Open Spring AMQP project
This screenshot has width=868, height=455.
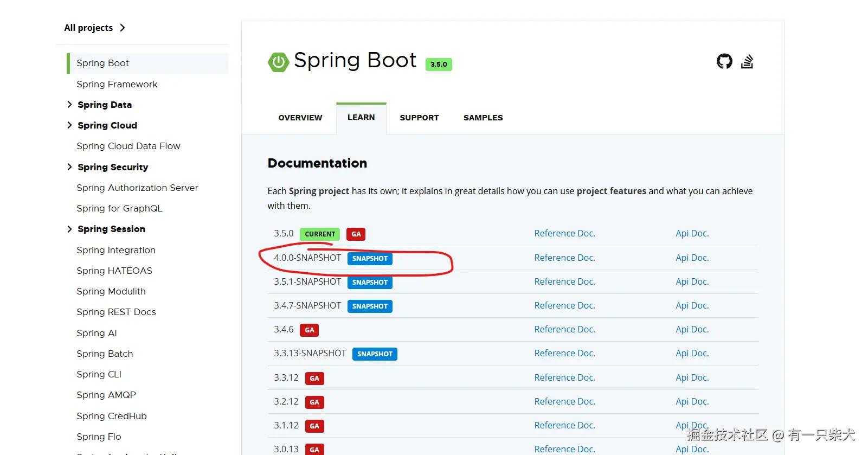106,395
